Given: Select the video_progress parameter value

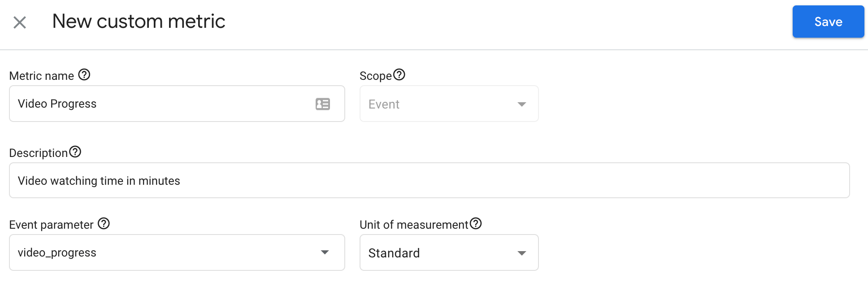Looking at the screenshot, I should point(56,252).
